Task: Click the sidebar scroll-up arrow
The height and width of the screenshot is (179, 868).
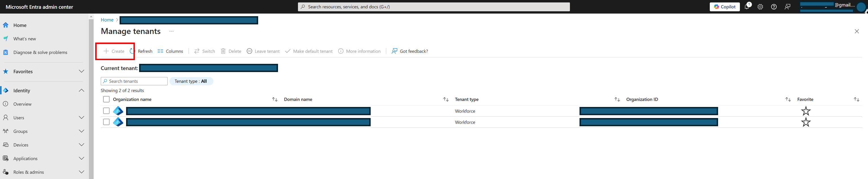Action: tap(91, 16)
